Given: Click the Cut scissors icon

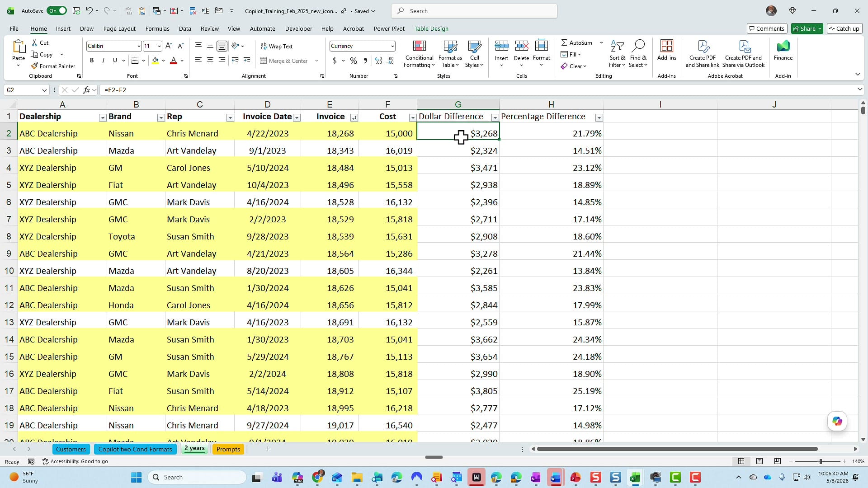Looking at the screenshot, I should click(x=35, y=42).
